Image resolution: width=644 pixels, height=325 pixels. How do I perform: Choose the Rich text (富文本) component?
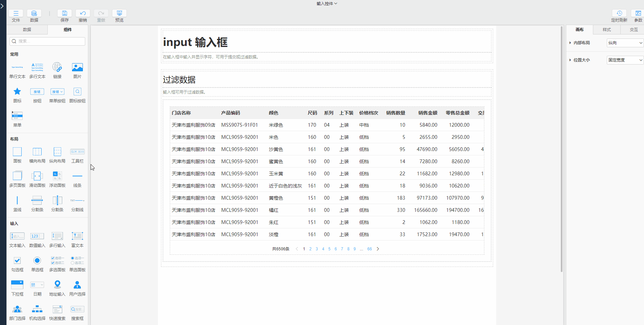pyautogui.click(x=77, y=236)
